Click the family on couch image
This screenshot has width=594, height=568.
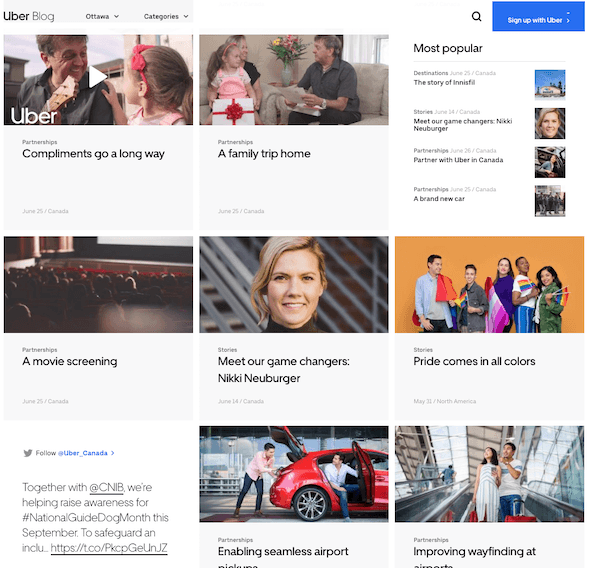[294, 80]
